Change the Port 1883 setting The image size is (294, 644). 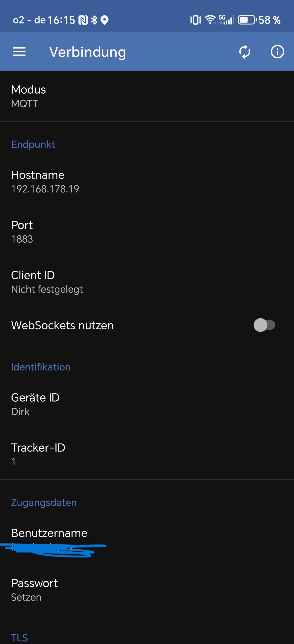click(x=147, y=232)
